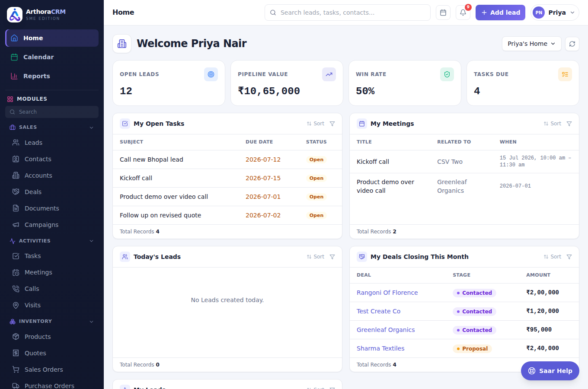Image resolution: width=588 pixels, height=389 pixels.
Task: Click the My Deals header icon
Action: [362, 257]
